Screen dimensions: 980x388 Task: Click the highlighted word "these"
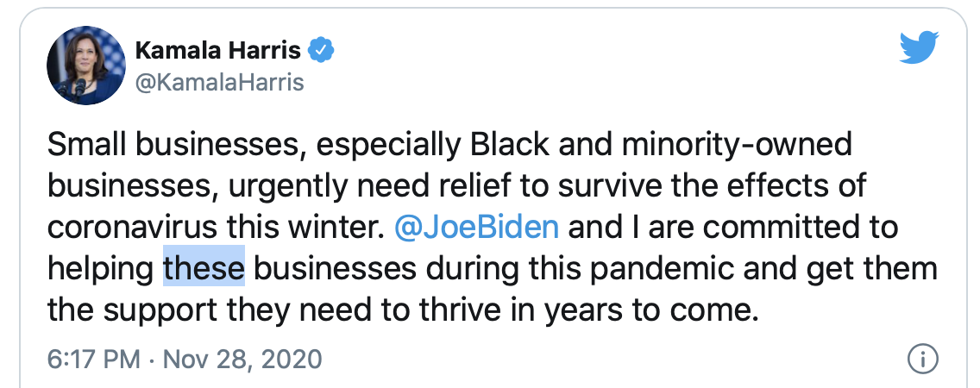pyautogui.click(x=204, y=269)
